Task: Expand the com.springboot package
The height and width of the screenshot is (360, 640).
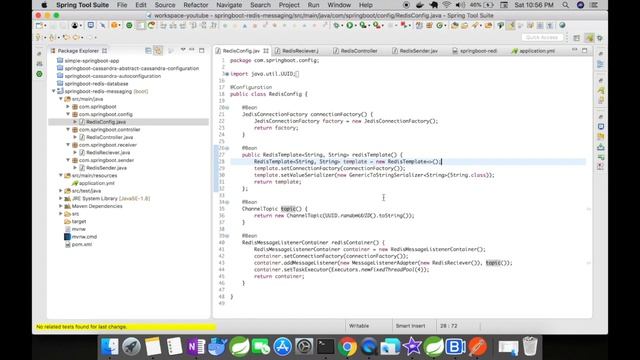Action: [68, 107]
